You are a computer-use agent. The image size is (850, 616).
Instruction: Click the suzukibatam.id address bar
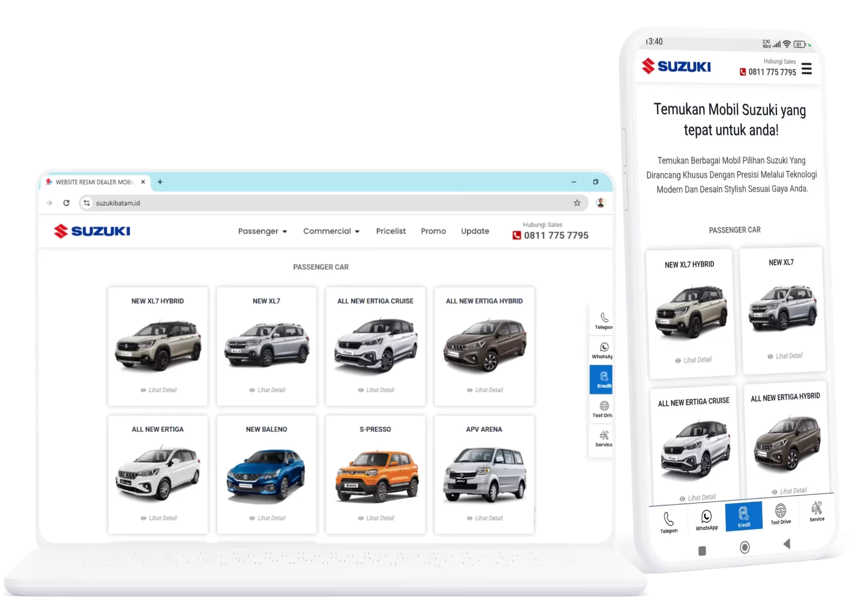point(333,203)
